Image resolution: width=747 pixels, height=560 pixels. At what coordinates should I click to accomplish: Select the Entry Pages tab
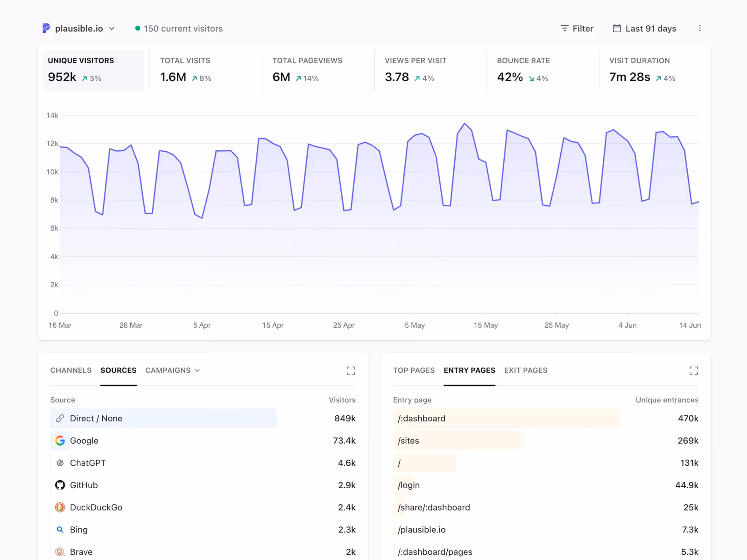click(x=470, y=371)
